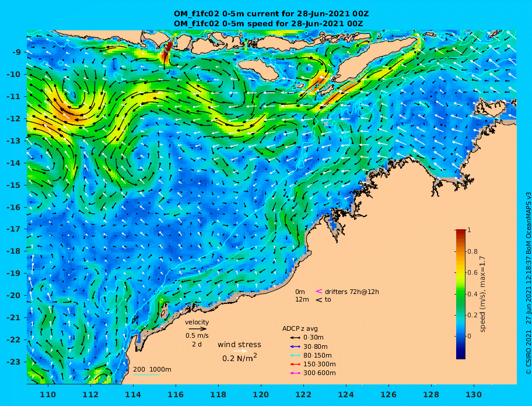This screenshot has width=532, height=406.
Task: Click the dark blue bottom of colorbar
Action: 461,355
